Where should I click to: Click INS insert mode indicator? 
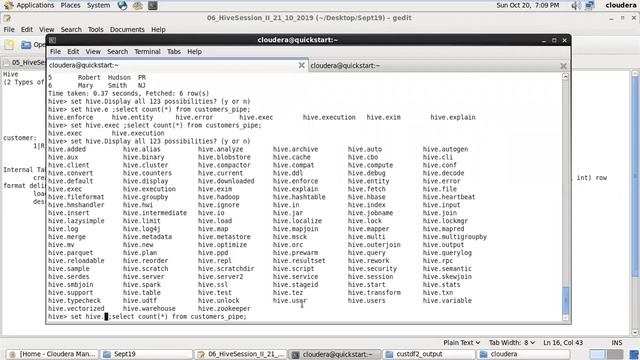(617, 342)
